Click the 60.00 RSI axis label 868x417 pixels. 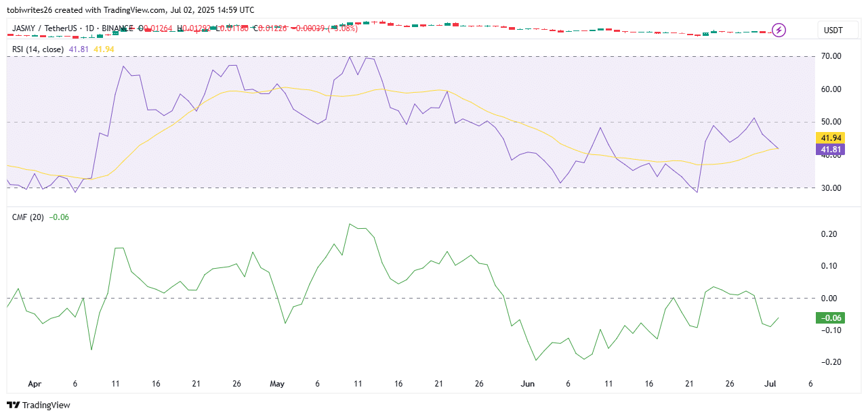coord(831,89)
